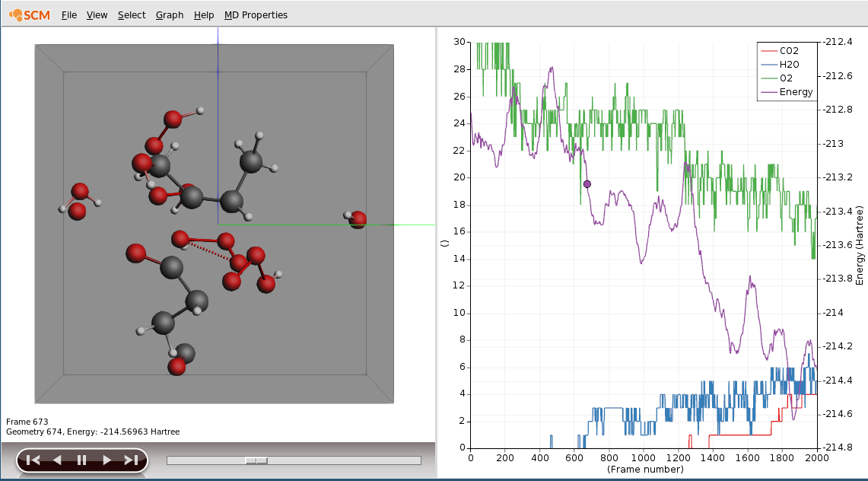Jump to last frame button
Viewport: 868px width, 481px height.
tap(131, 460)
